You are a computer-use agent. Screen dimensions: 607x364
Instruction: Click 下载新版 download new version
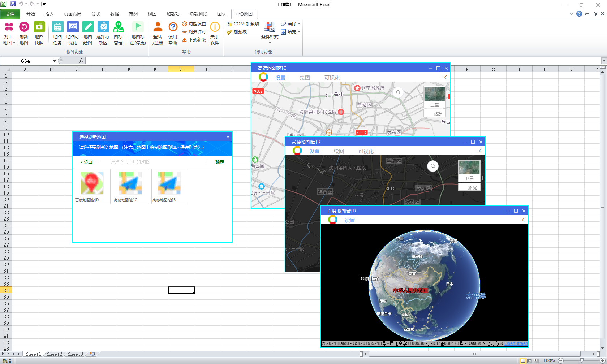pos(194,40)
